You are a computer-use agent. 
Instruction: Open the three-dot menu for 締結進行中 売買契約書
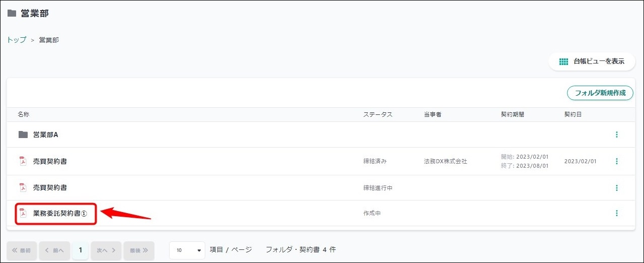coord(616,188)
